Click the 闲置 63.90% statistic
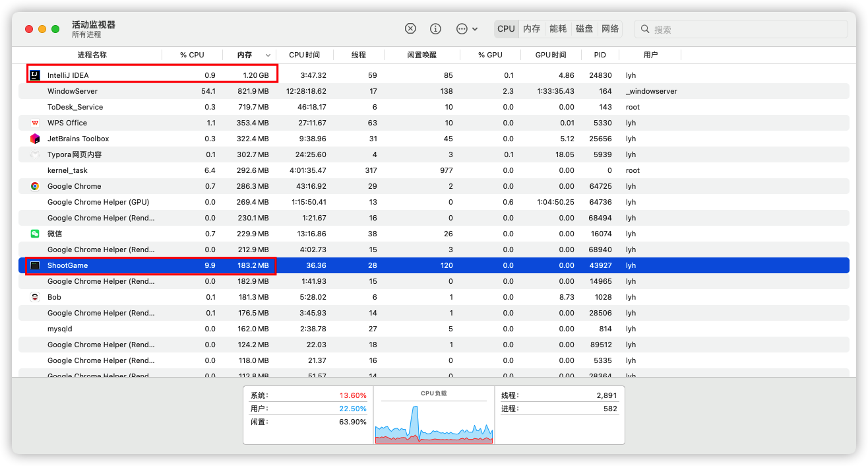The width and height of the screenshot is (868, 466). (308, 422)
